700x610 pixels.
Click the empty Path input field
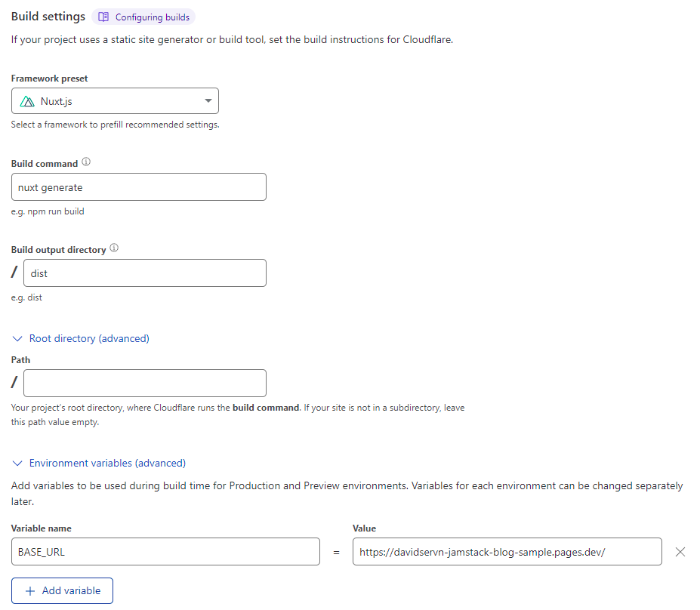144,383
